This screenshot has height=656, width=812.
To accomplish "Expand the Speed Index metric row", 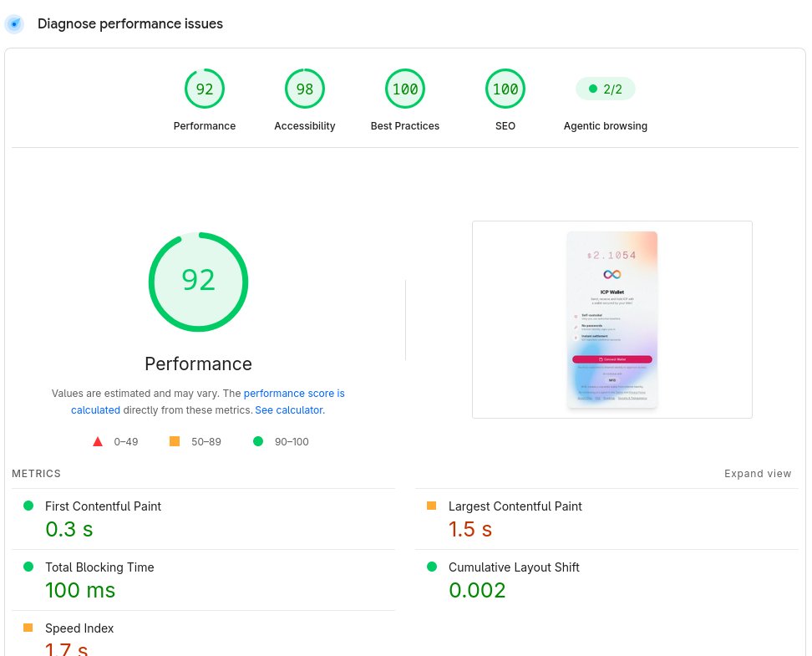I will 204,633.
